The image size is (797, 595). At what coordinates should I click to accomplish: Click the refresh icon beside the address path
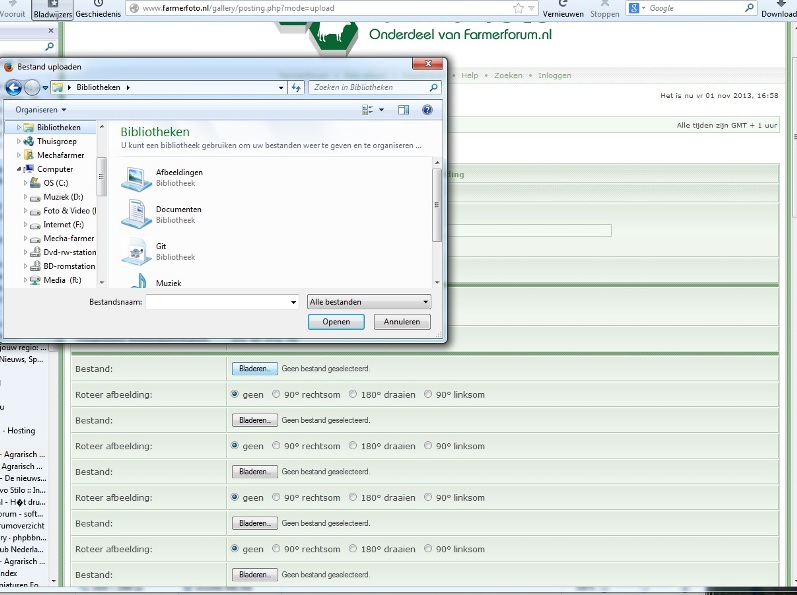(x=296, y=88)
